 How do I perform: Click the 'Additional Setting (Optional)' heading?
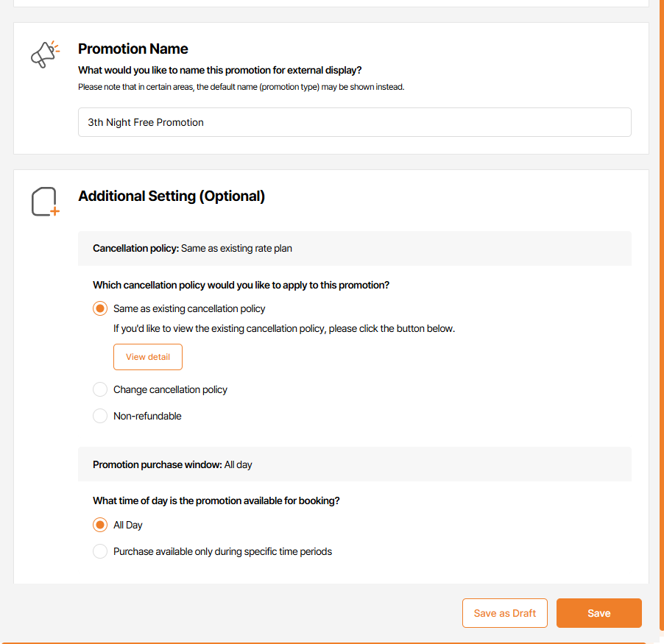[172, 196]
